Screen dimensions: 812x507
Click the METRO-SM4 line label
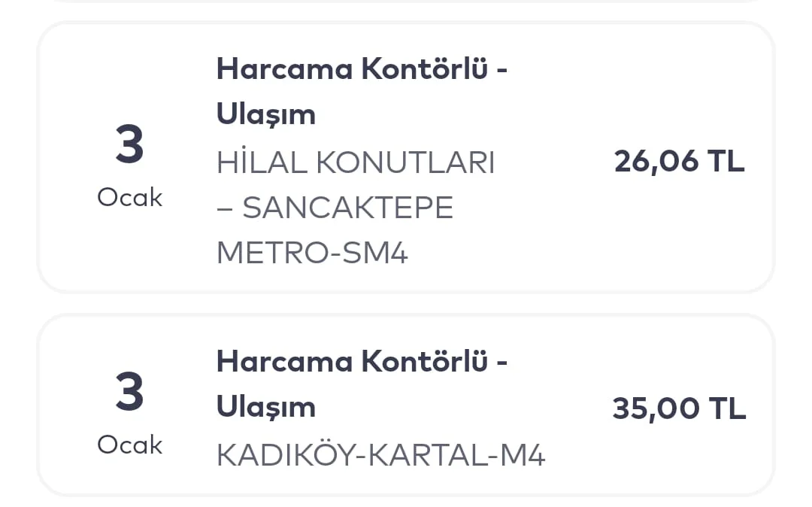(312, 253)
